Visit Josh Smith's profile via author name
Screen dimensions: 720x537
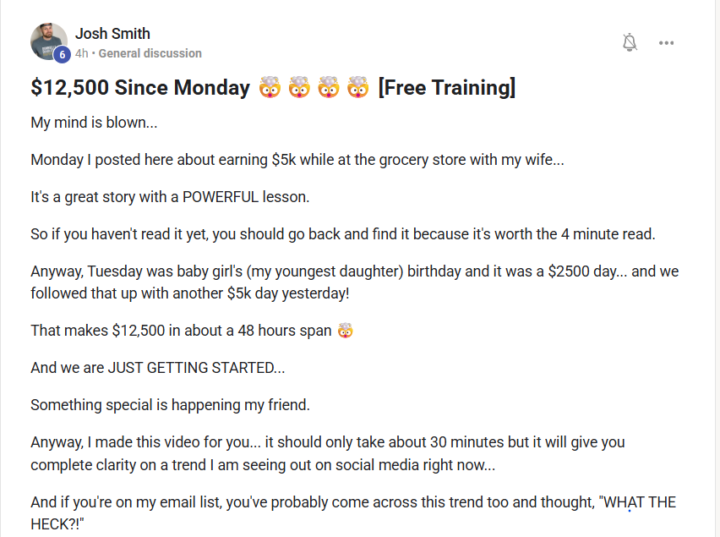coord(112,33)
